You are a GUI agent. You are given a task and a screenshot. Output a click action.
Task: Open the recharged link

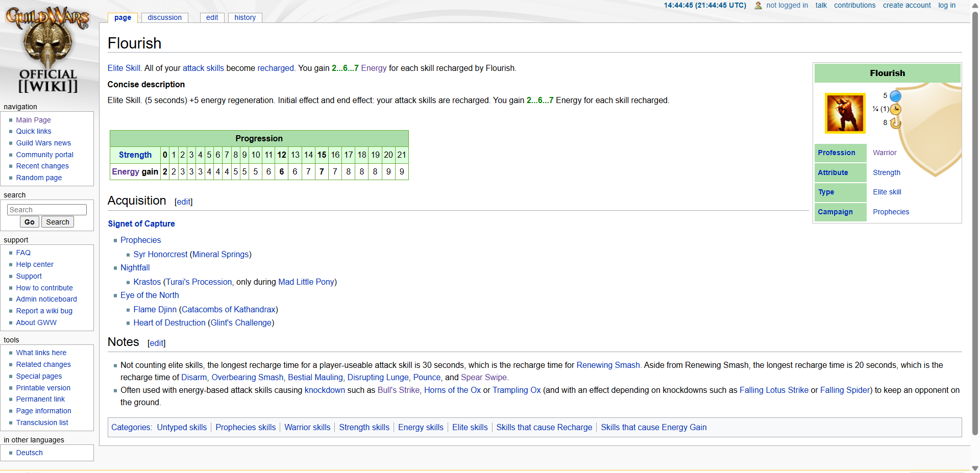[276, 68]
